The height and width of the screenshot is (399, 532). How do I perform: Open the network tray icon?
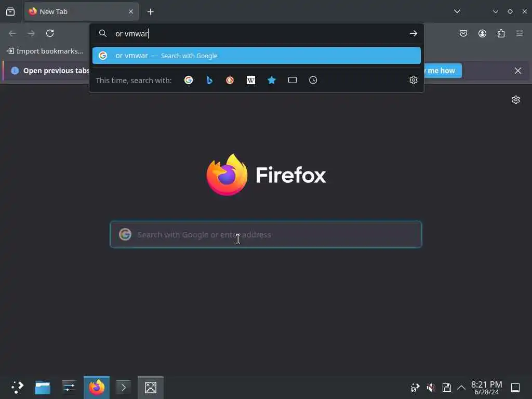pos(415,388)
